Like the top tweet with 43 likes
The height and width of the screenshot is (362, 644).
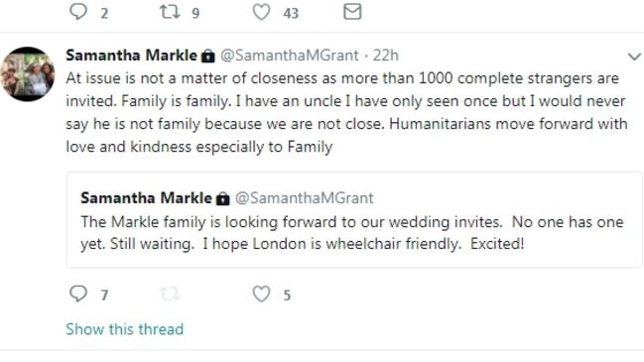click(x=261, y=12)
